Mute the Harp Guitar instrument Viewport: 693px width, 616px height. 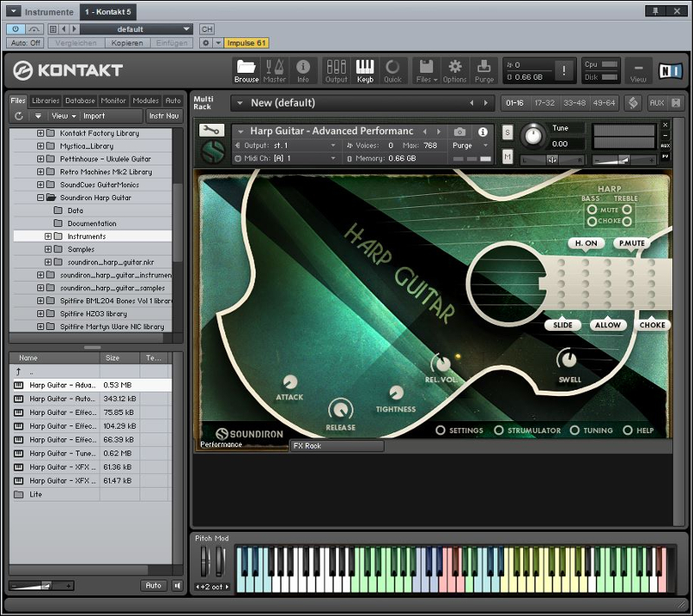point(508,156)
